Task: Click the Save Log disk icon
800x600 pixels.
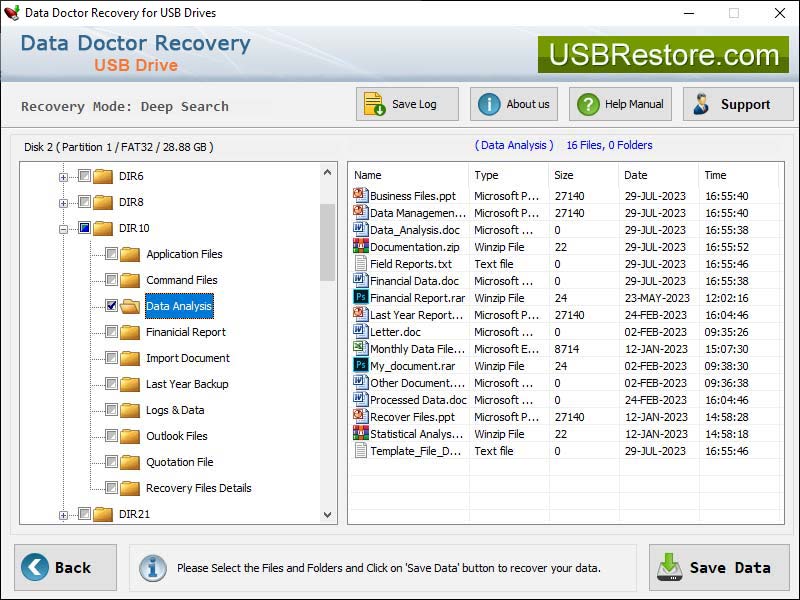Action: pyautogui.click(x=373, y=103)
